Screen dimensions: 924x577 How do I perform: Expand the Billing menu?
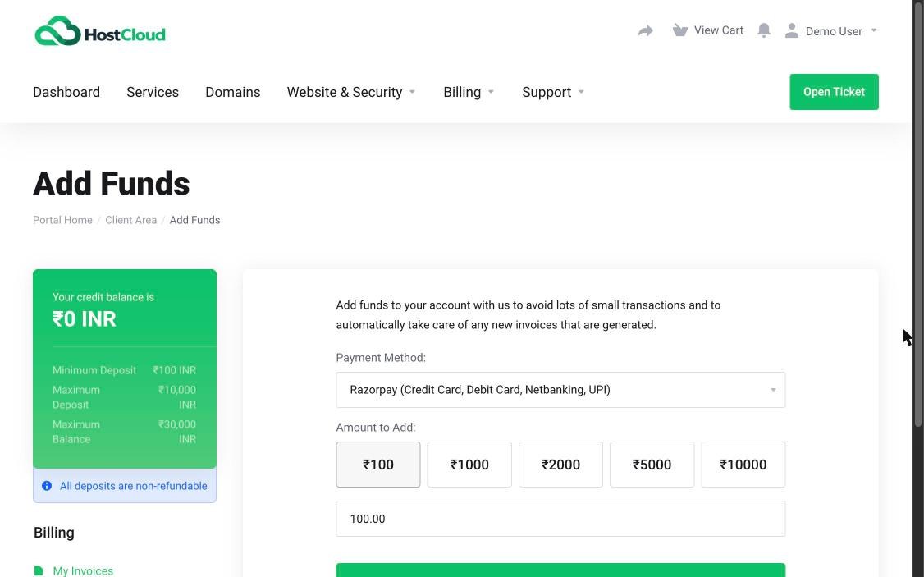(469, 92)
